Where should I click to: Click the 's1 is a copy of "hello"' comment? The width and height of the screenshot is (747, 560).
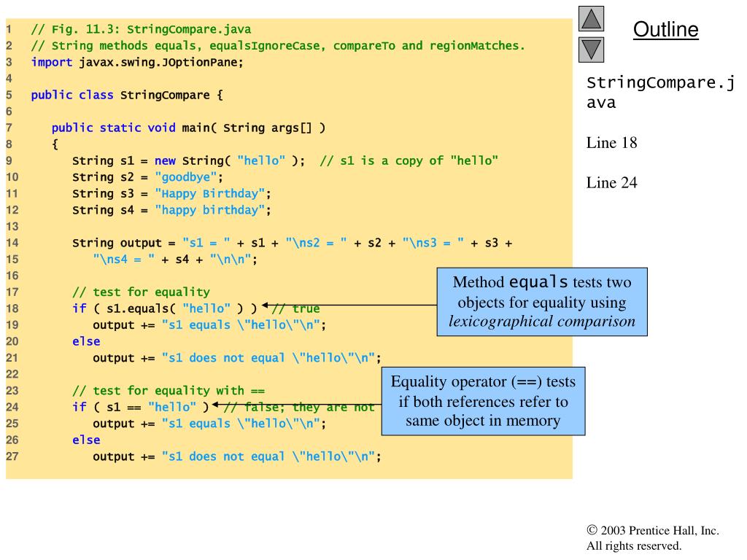point(409,161)
